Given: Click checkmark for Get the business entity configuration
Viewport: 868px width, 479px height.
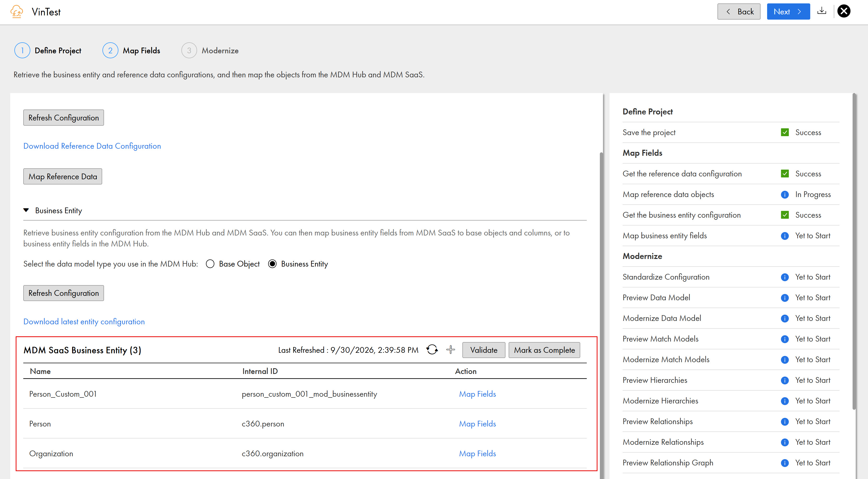Looking at the screenshot, I should pyautogui.click(x=785, y=215).
